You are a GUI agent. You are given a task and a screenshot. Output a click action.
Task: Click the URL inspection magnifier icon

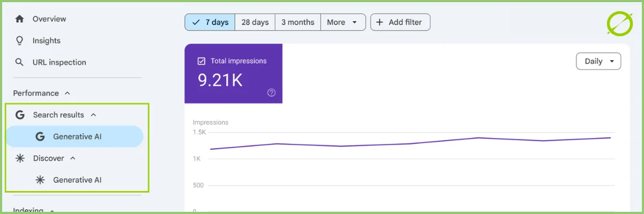point(19,62)
